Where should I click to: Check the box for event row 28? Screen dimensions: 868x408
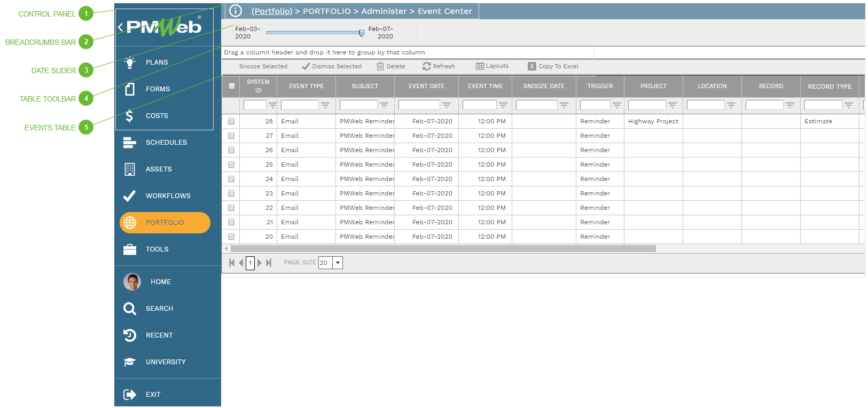[x=231, y=121]
